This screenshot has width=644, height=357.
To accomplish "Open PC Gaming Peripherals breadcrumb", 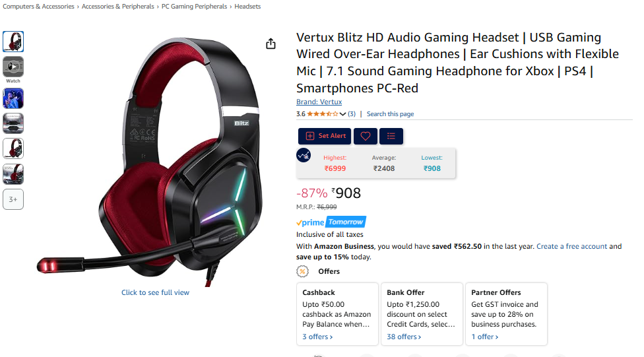I will tap(194, 7).
